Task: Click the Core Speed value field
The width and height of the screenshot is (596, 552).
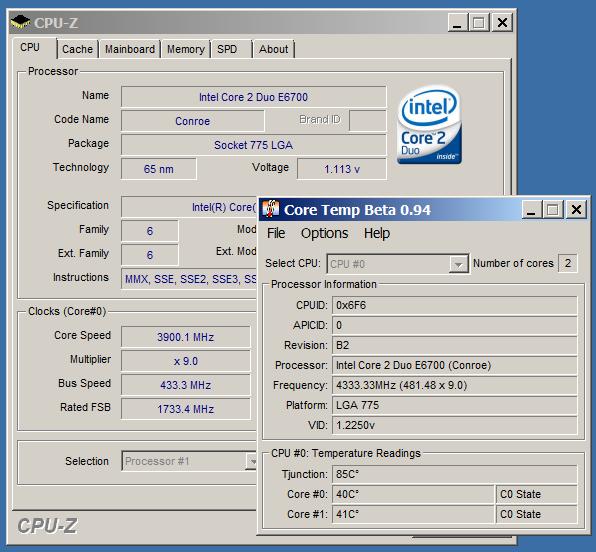Action: pos(185,336)
